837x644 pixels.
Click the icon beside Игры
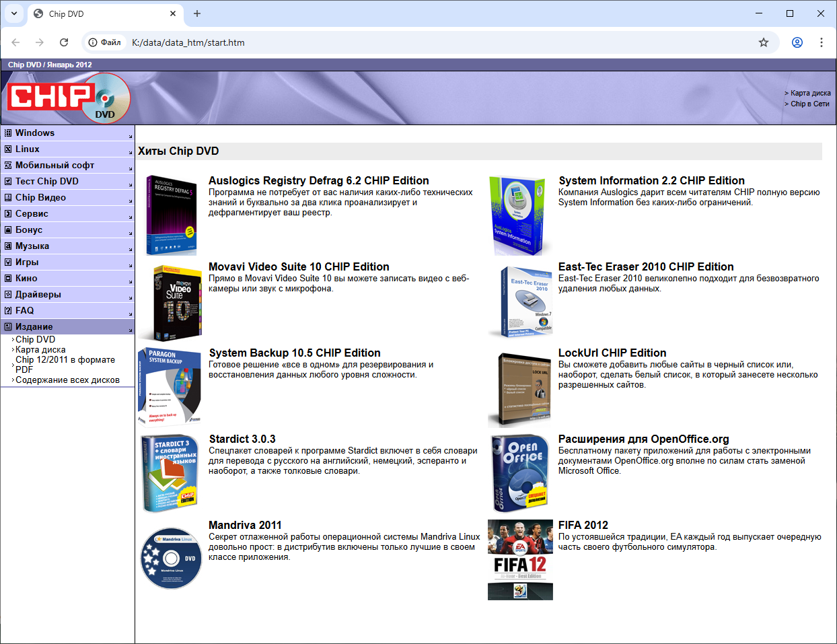[8, 262]
